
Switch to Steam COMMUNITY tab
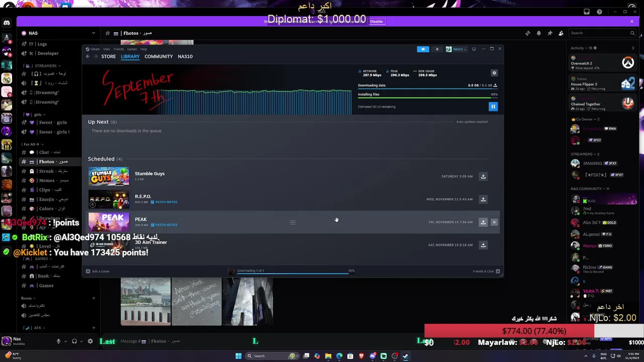[x=158, y=56]
